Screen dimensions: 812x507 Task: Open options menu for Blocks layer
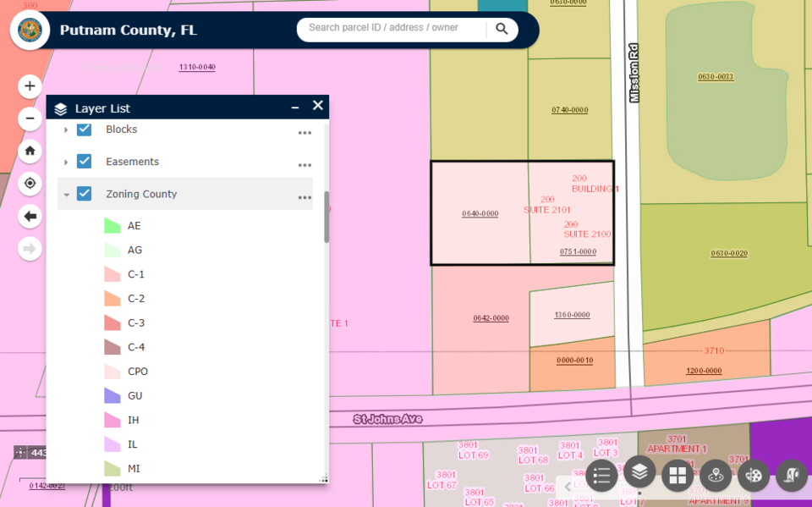[304, 133]
